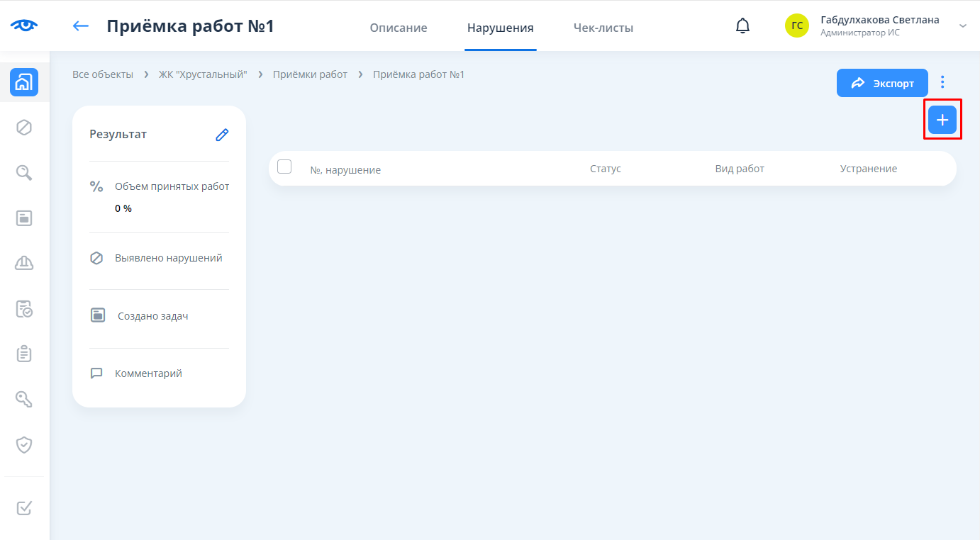Open the key icon in sidebar
The image size is (980, 540).
point(24,399)
